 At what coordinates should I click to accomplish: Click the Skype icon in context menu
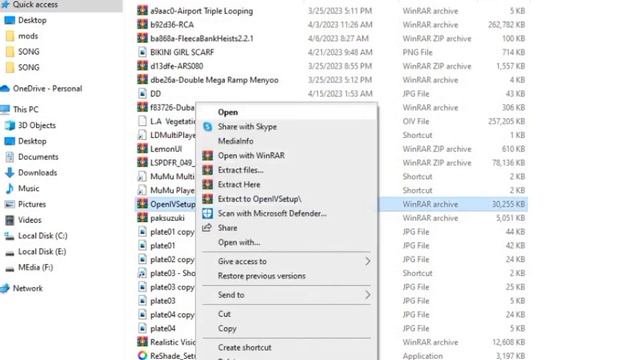207,127
